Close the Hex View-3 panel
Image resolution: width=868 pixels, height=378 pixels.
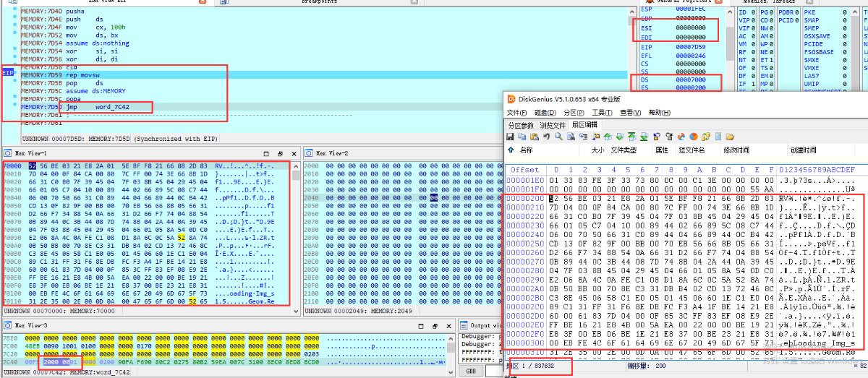click(x=448, y=326)
